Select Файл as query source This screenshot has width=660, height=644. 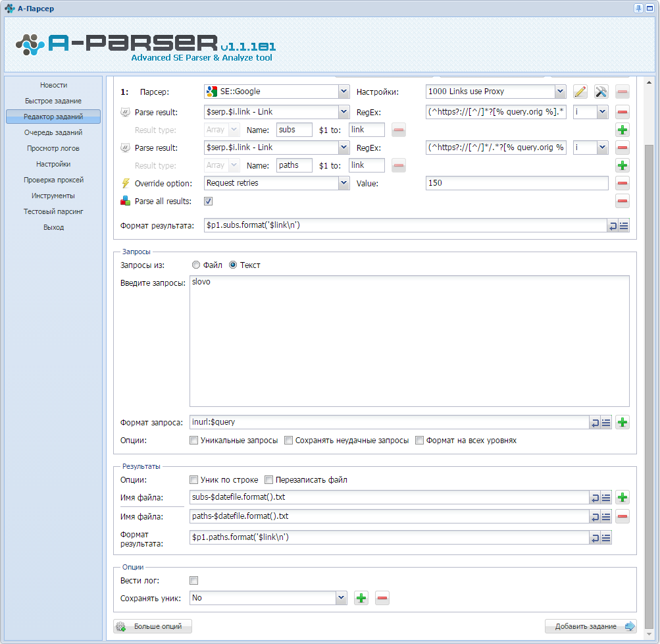[196, 265]
